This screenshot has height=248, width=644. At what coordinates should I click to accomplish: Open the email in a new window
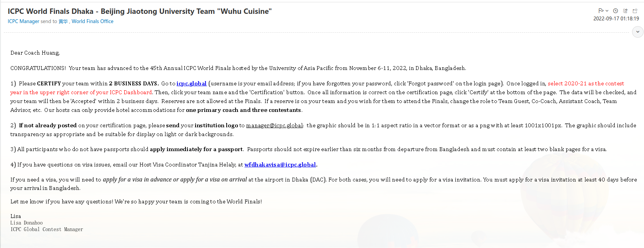635,11
